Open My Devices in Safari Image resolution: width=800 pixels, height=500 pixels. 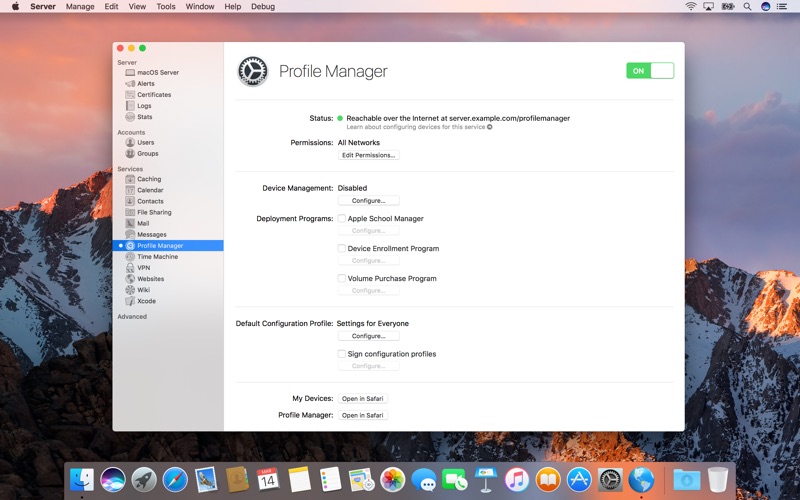pos(363,398)
